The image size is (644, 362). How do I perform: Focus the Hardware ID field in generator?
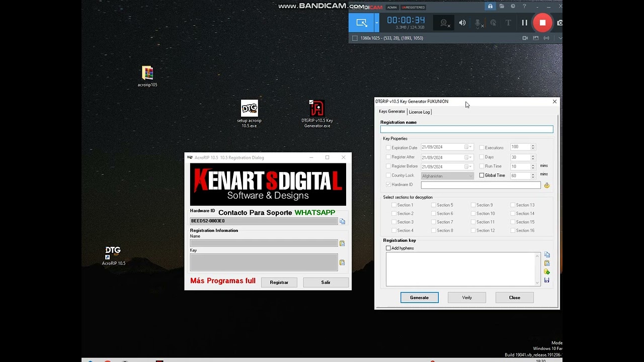click(x=481, y=185)
